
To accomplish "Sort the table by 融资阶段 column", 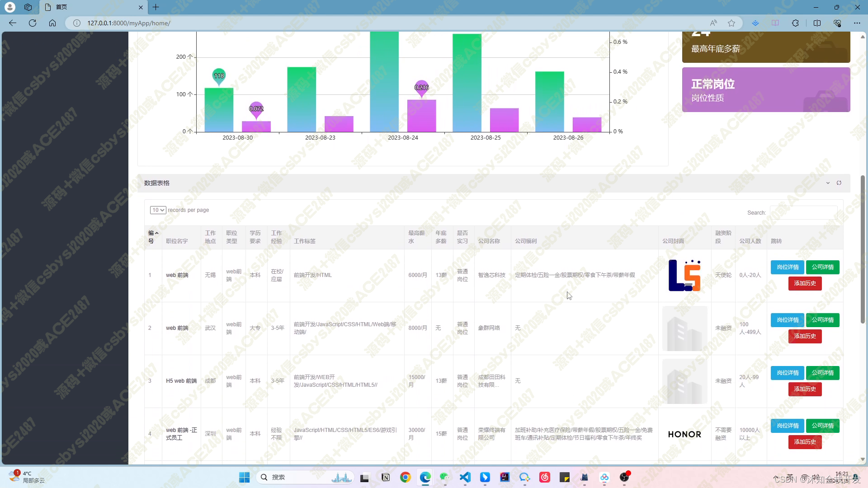I will pyautogui.click(x=723, y=237).
